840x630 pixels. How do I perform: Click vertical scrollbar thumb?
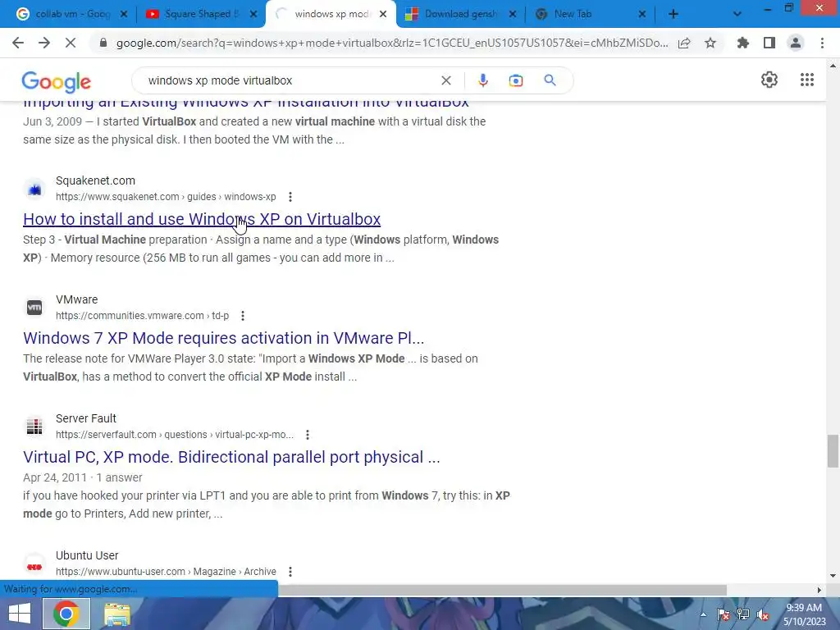click(x=833, y=451)
